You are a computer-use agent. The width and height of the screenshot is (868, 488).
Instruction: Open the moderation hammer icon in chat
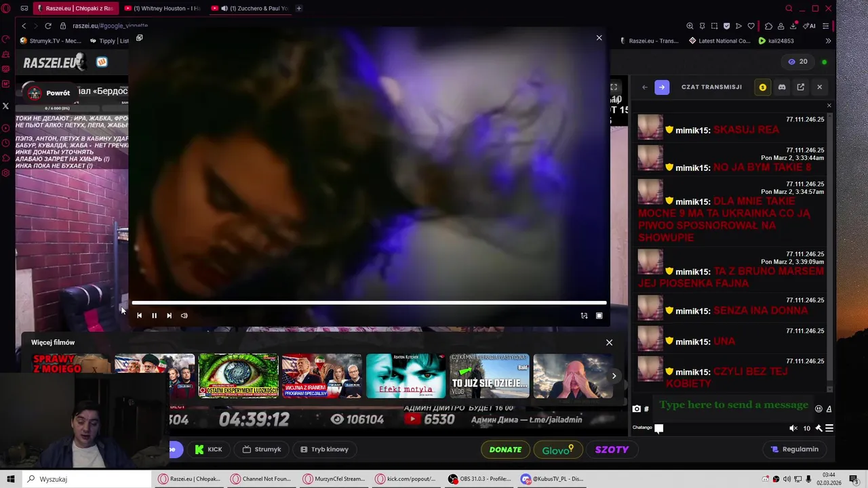(x=818, y=428)
